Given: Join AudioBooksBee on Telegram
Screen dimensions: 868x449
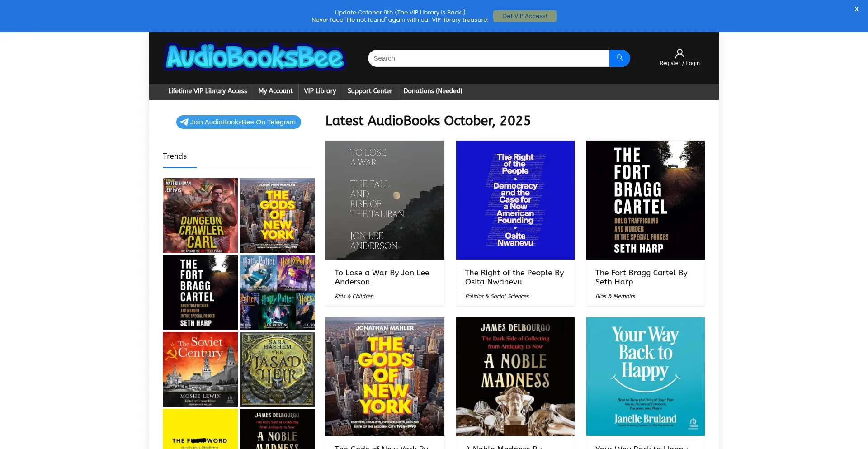Looking at the screenshot, I should [x=238, y=122].
